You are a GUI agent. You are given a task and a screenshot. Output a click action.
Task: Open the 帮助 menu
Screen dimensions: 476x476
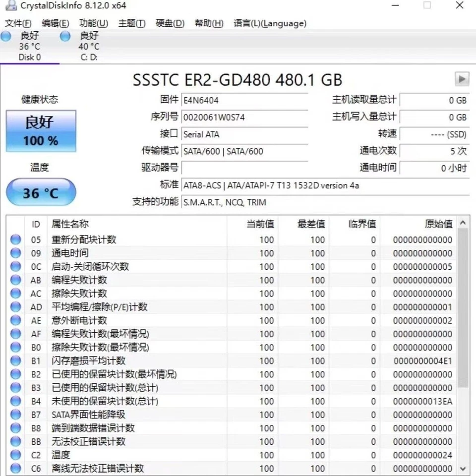tap(208, 23)
